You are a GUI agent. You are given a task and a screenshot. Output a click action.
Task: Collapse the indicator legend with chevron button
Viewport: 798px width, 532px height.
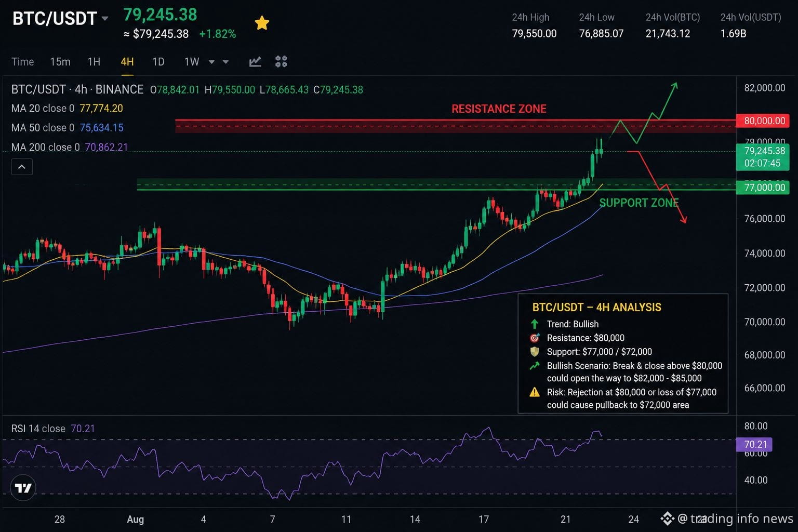click(x=22, y=167)
